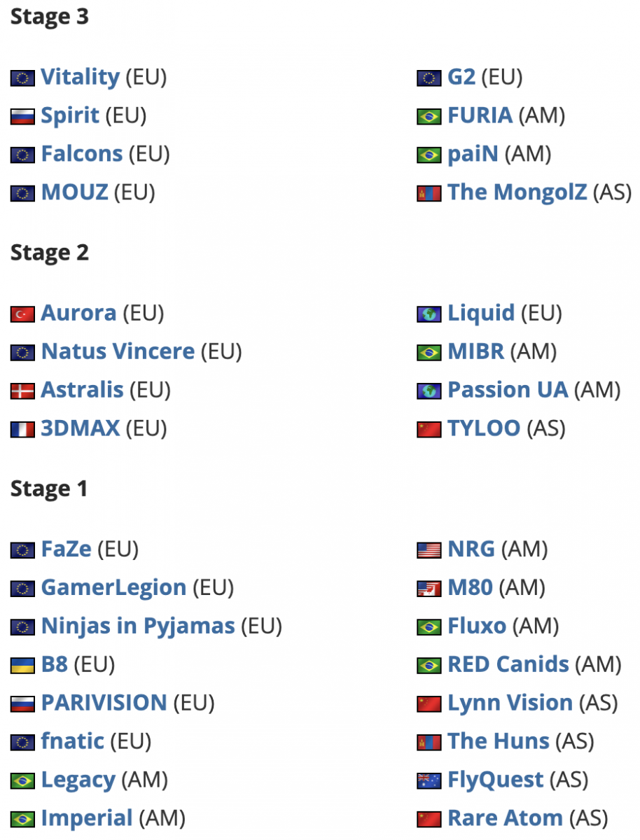Open the Vitality team link

[x=80, y=77]
